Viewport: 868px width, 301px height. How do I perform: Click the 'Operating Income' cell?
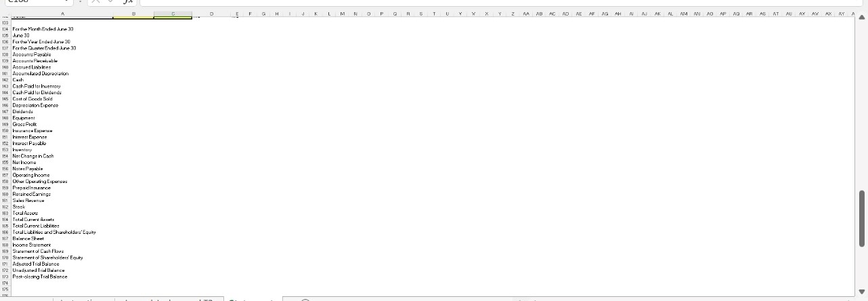point(62,175)
